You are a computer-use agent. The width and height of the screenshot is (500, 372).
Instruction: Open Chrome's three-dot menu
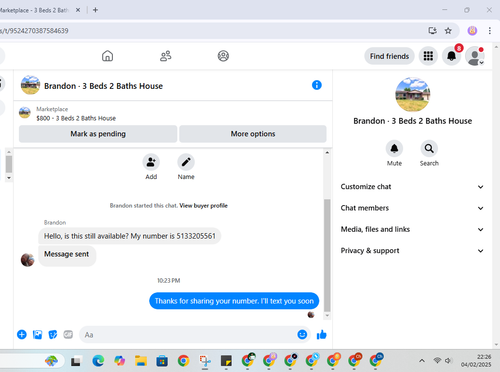point(490,31)
